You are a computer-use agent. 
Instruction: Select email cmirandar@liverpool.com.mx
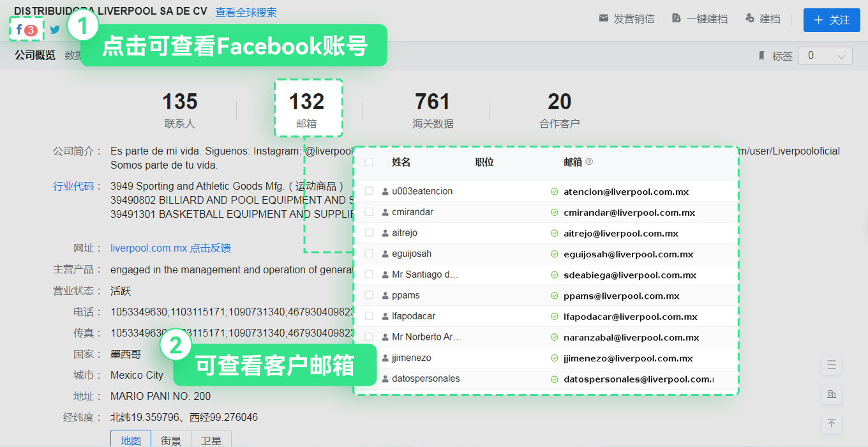click(629, 213)
